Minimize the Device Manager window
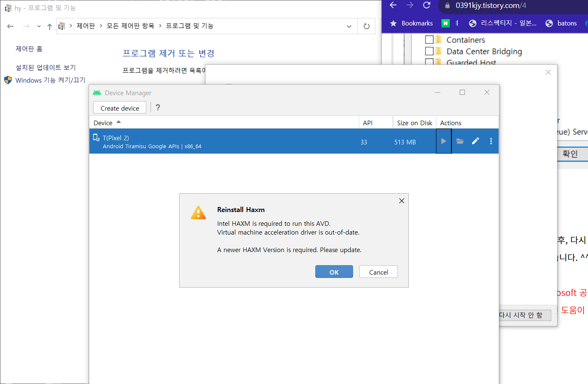The width and height of the screenshot is (588, 384). [438, 92]
